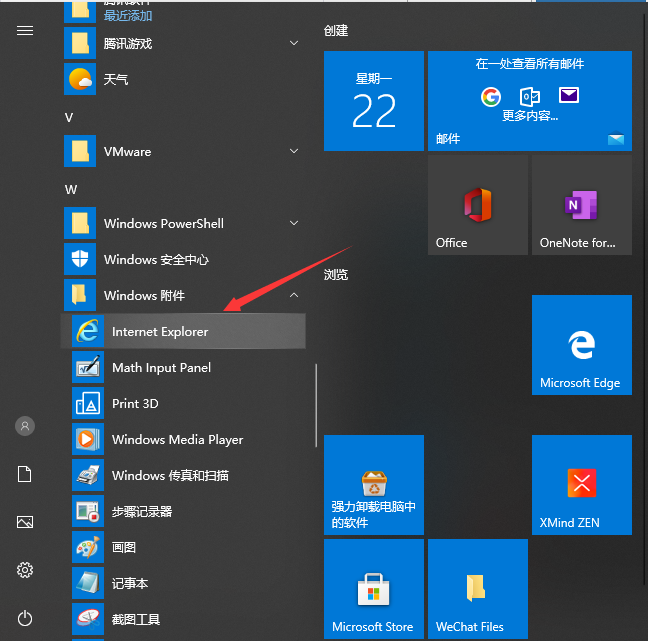The image size is (648, 641).
Task: Launch Math Input Panel
Action: pos(161,368)
